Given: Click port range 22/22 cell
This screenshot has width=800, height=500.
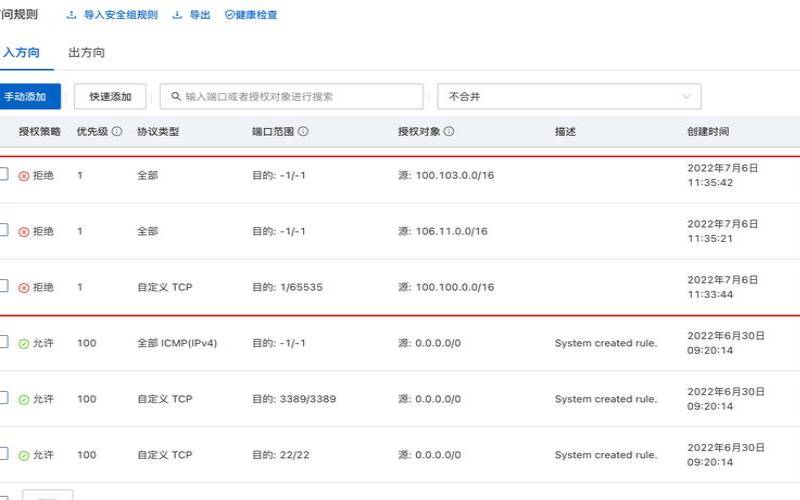Looking at the screenshot, I should point(281,455).
